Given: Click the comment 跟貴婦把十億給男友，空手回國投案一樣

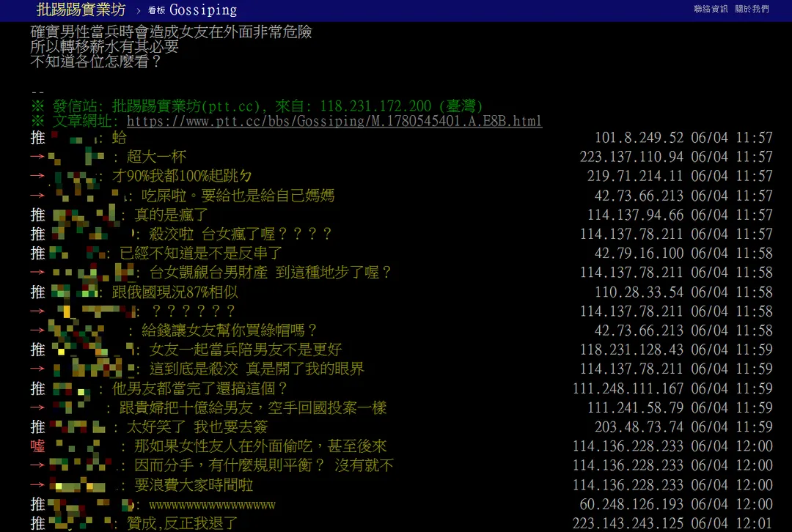Looking at the screenshot, I should pos(253,407).
